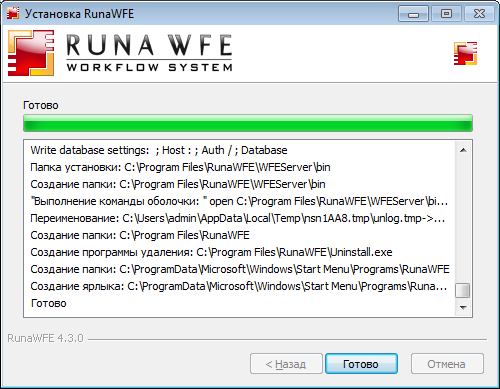Close the installer window
The image size is (500, 389).
(479, 14)
